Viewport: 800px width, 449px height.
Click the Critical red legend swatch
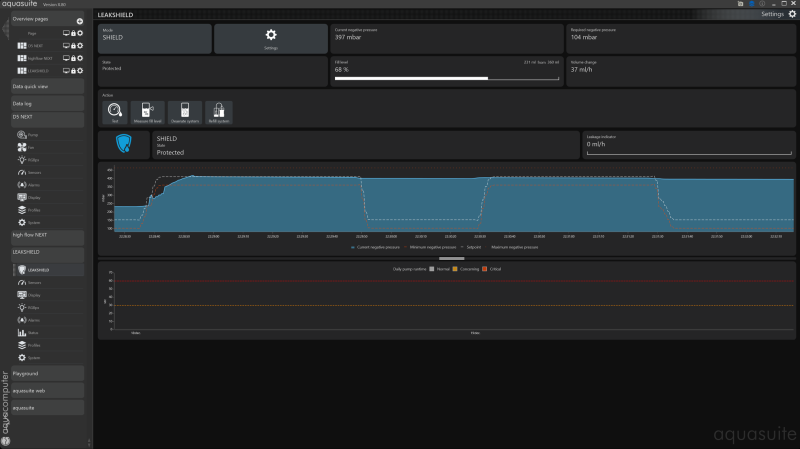pos(485,269)
